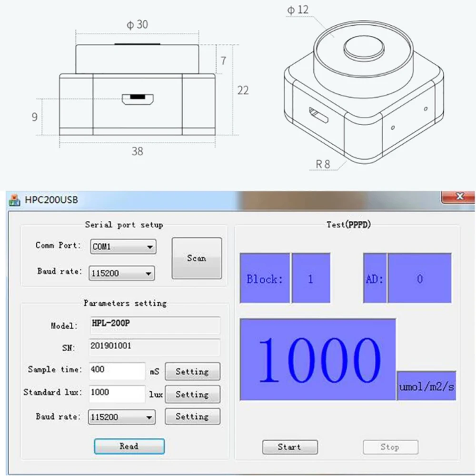Screen dimensions: 476x476
Task: Click the 'Serial port setup' group title
Action: point(124,225)
